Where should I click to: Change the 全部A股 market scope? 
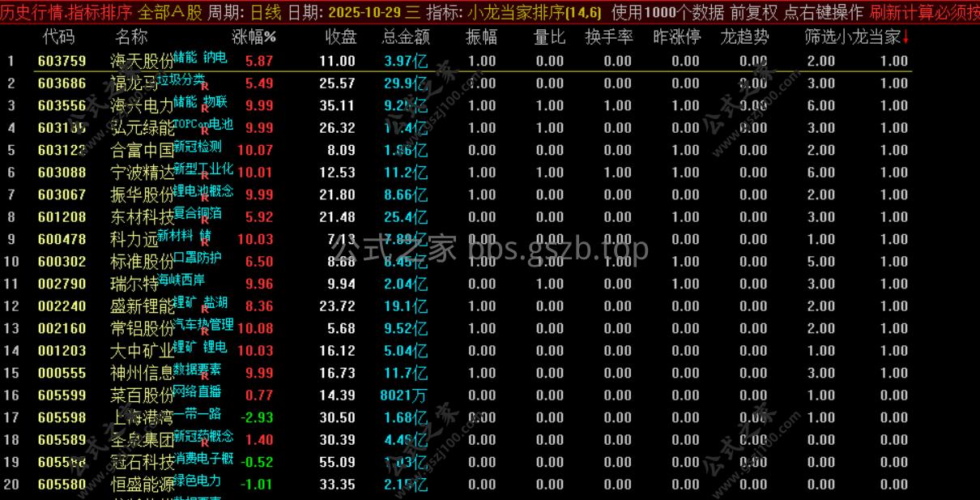(171, 12)
